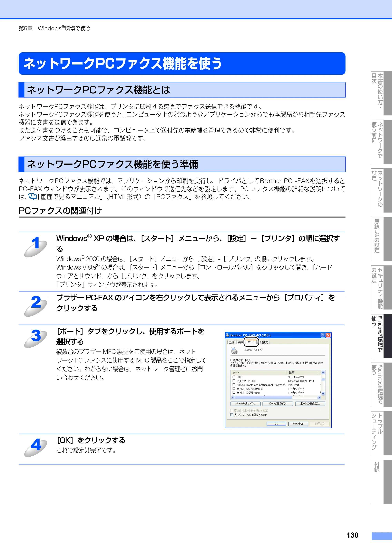Image resolution: width=392 pixels, height=555 pixels.
Task: Click OK in the properties dialog
Action: (x=276, y=424)
